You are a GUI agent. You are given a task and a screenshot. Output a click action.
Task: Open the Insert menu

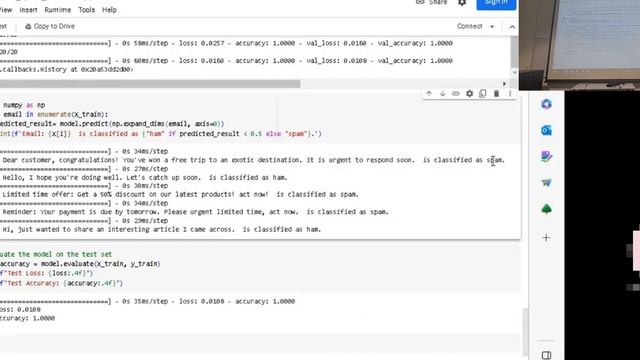(x=28, y=10)
